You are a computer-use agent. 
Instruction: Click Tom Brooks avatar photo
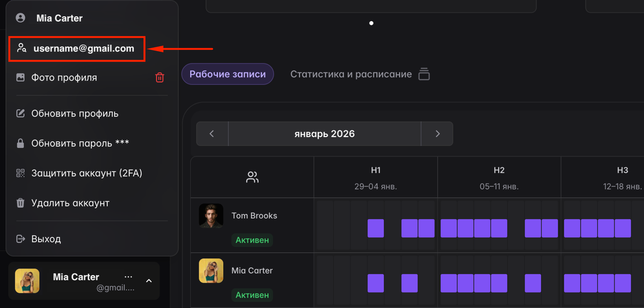coord(211,216)
